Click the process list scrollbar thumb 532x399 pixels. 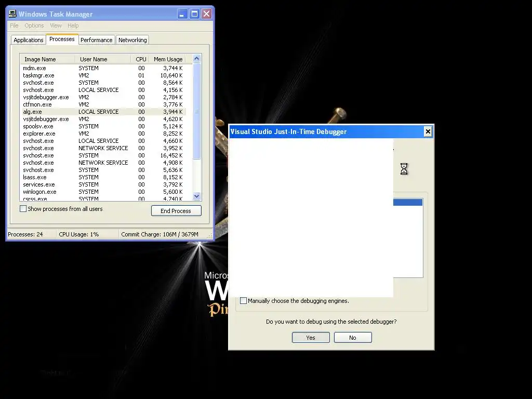196,111
